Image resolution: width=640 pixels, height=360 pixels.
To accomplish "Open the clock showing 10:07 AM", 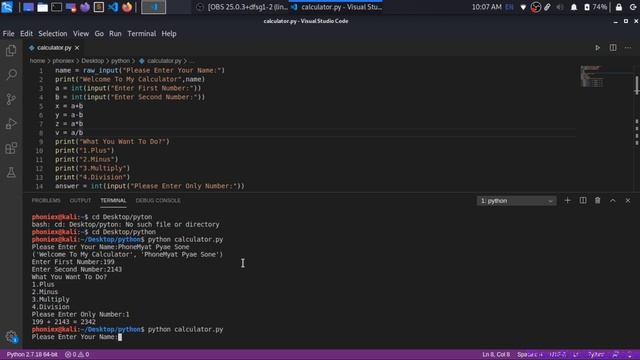I will pos(486,7).
